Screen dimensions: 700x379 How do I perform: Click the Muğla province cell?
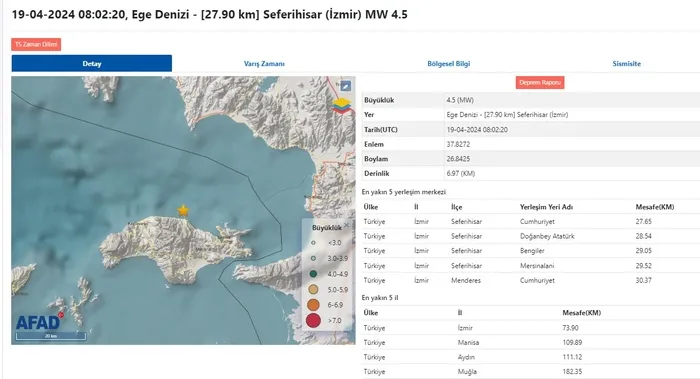467,371
